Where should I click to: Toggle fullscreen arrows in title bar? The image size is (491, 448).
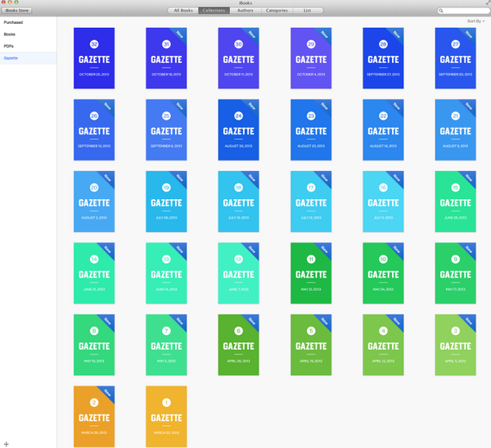pyautogui.click(x=488, y=2)
